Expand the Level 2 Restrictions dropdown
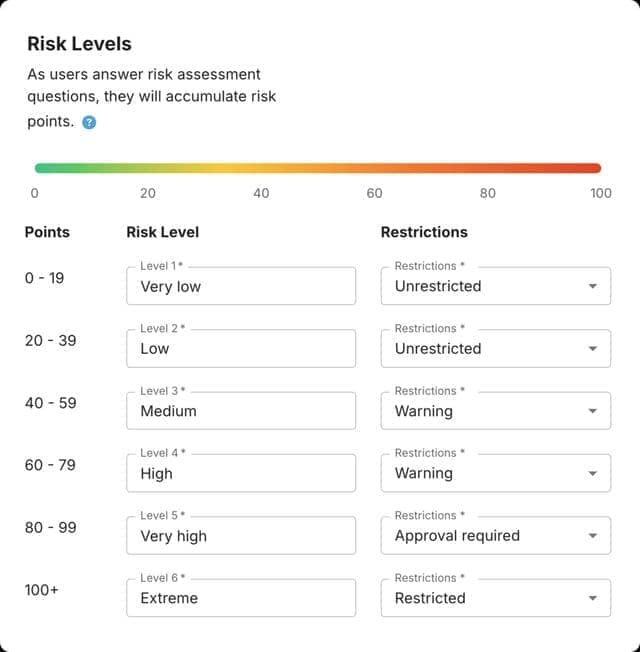The height and width of the screenshot is (652, 640). (495, 348)
